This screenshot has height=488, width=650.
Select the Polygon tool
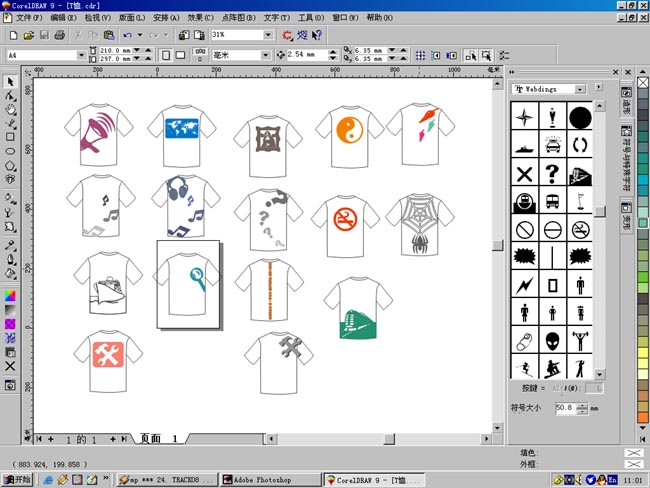coord(10,165)
